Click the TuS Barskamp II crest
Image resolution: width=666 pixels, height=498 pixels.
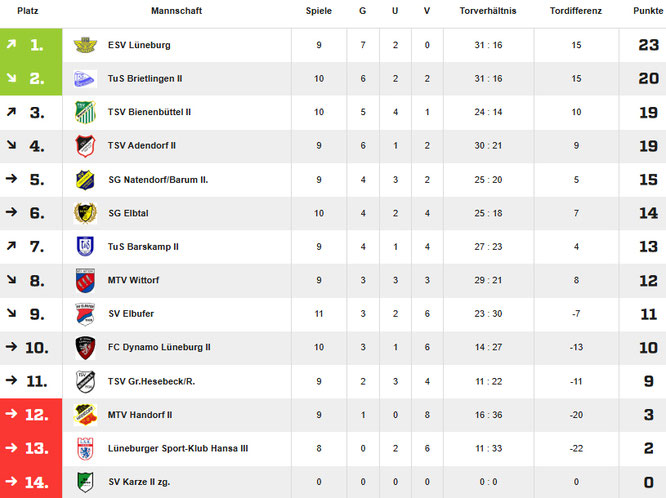click(85, 246)
